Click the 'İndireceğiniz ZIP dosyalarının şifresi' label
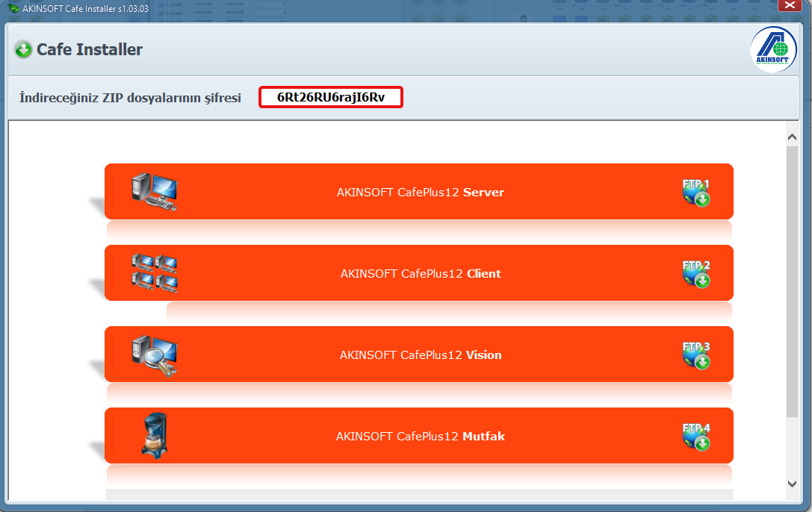Viewport: 812px width, 512px height. [130, 98]
